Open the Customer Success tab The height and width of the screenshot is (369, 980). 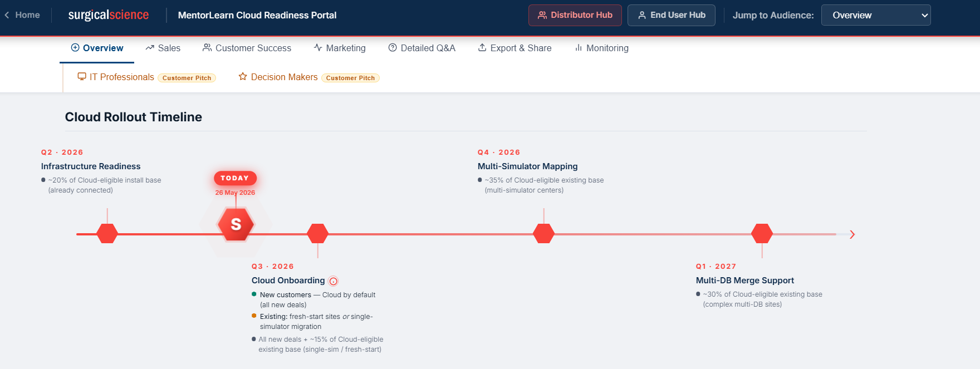[247, 48]
